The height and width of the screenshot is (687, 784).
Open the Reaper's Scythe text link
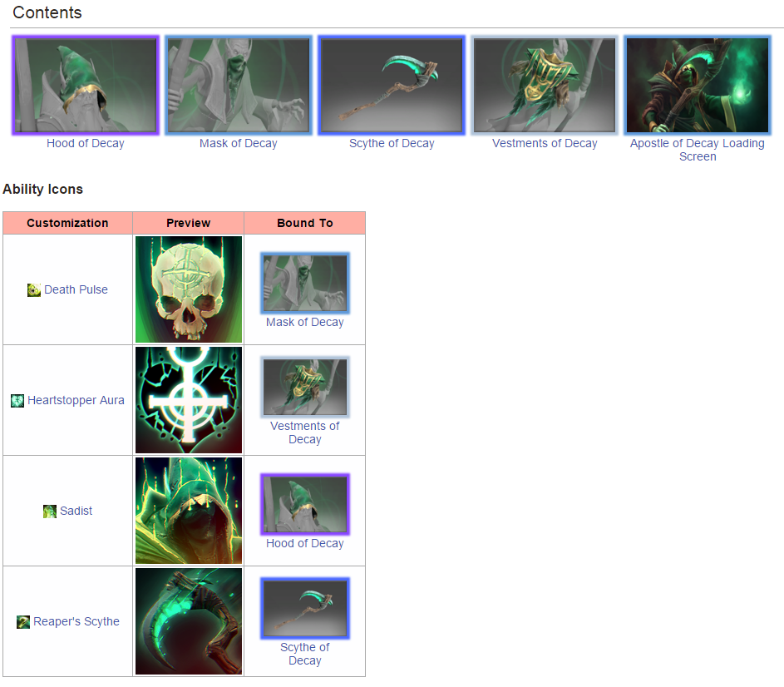pyautogui.click(x=76, y=621)
